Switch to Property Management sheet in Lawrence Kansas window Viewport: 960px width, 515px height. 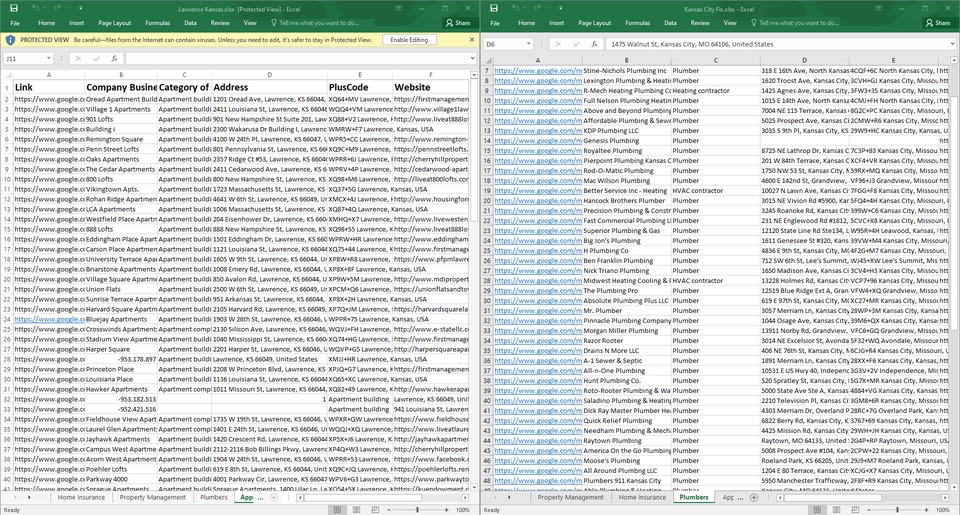pos(152,497)
